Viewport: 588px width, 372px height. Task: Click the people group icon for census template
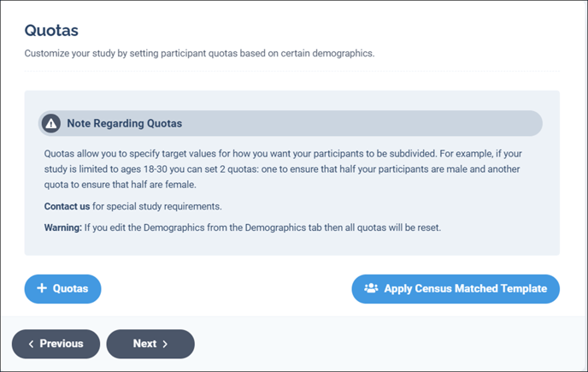371,288
